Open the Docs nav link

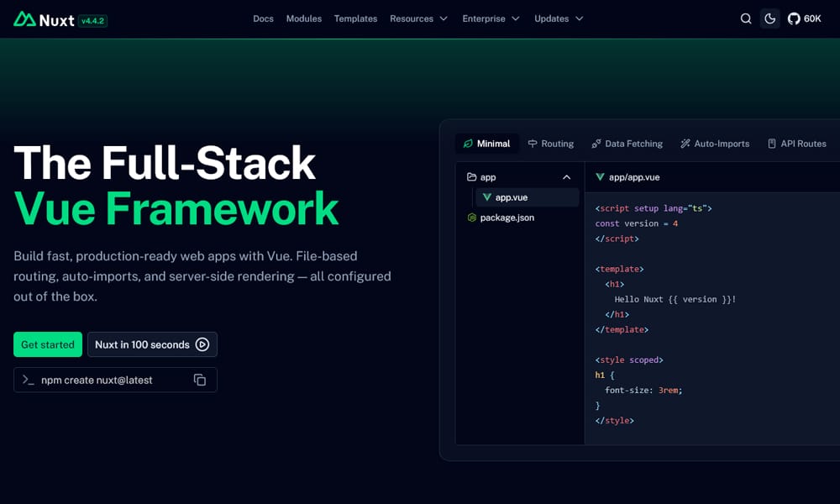pos(263,18)
